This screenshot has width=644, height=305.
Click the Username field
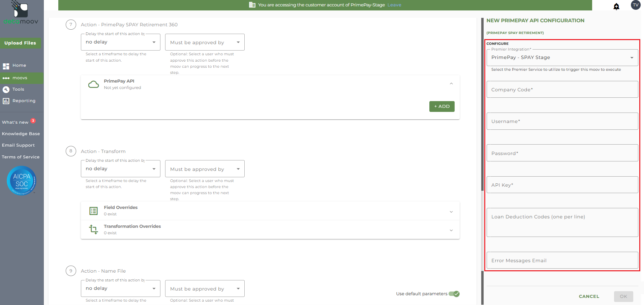click(x=562, y=121)
